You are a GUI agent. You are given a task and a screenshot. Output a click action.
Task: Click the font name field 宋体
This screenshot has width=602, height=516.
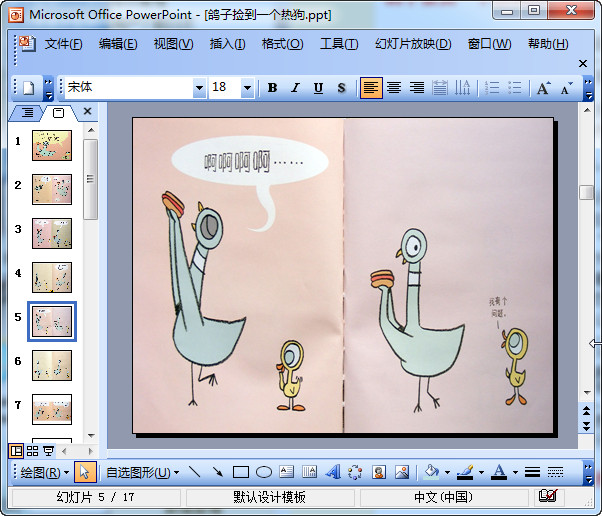(129, 88)
